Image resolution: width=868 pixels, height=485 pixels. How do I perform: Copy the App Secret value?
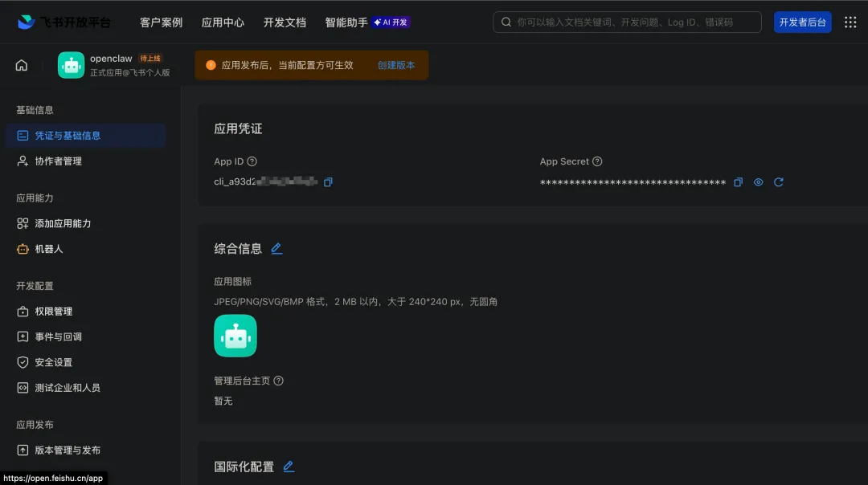[738, 182]
